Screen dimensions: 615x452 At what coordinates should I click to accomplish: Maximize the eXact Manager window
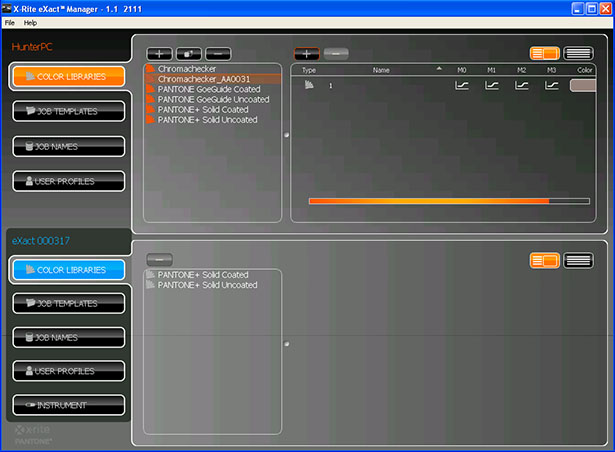tap(591, 9)
